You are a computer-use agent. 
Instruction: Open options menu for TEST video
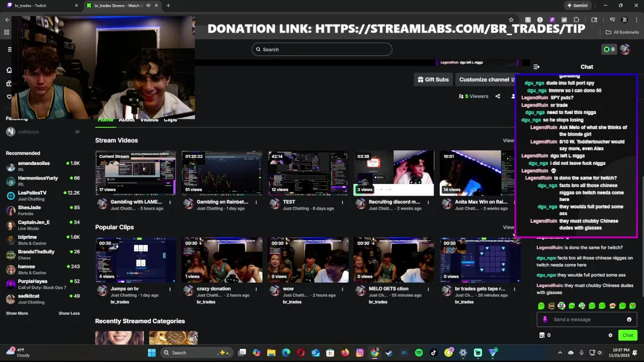pyautogui.click(x=342, y=203)
